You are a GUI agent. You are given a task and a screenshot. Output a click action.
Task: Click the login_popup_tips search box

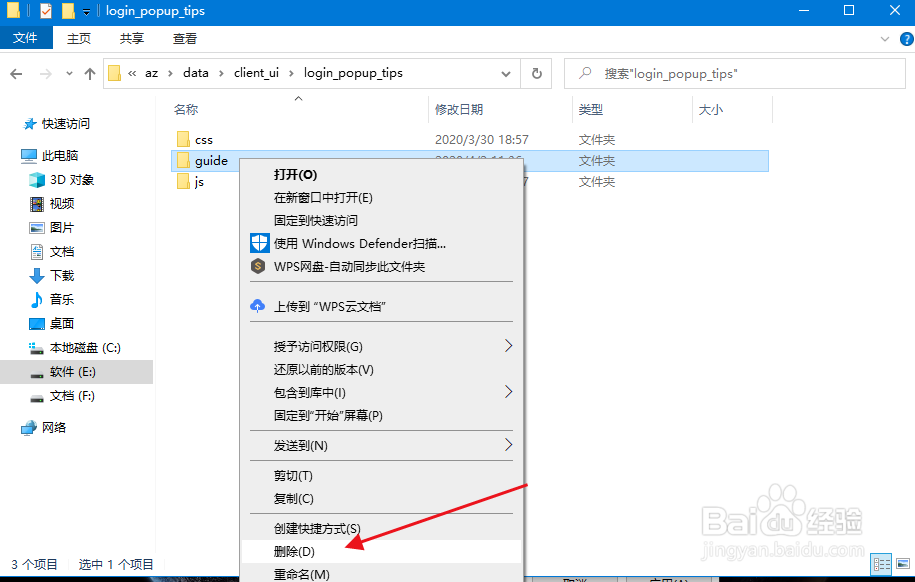click(x=735, y=73)
